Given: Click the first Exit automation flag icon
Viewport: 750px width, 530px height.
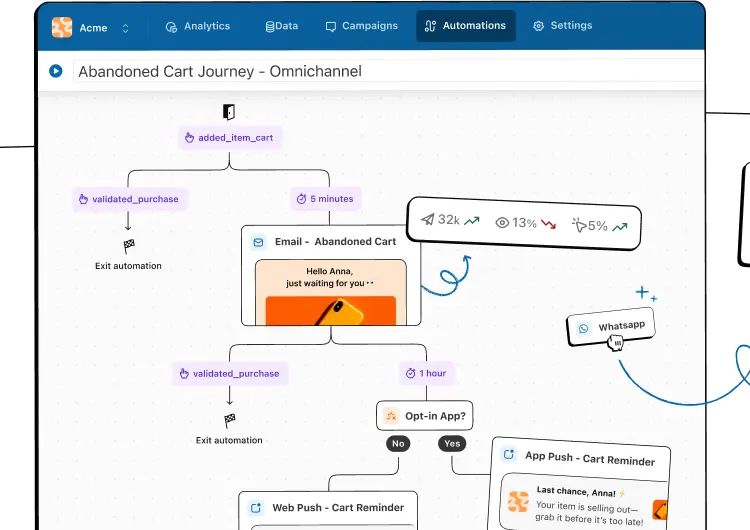Looking at the screenshot, I should [128, 246].
